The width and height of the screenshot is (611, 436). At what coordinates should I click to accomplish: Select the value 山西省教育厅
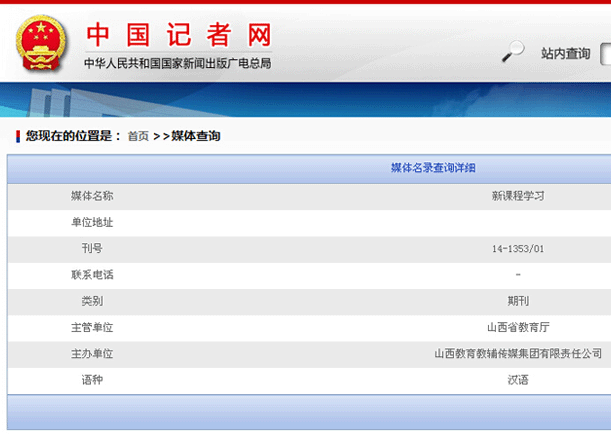[x=518, y=327]
